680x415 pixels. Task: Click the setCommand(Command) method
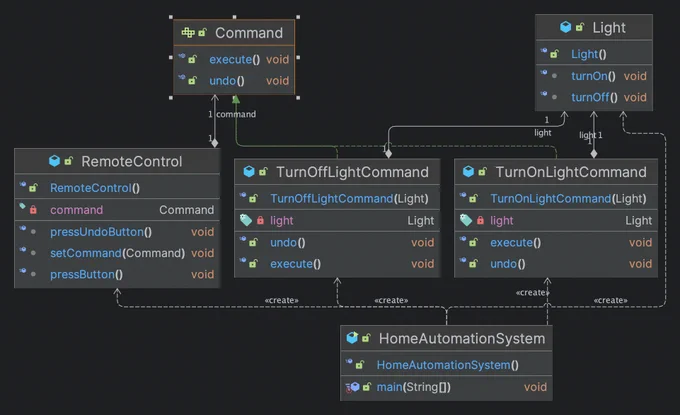tap(118, 253)
